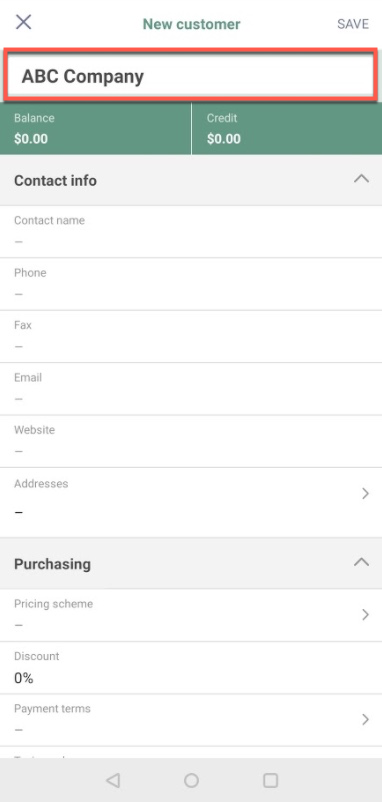The image size is (382, 802).
Task: Edit the Discount percentage field
Action: click(191, 667)
